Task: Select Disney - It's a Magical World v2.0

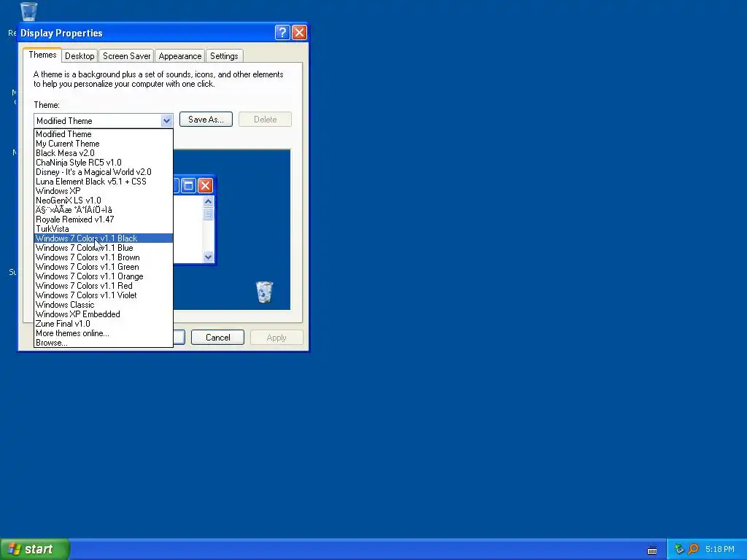Action: tap(104, 172)
